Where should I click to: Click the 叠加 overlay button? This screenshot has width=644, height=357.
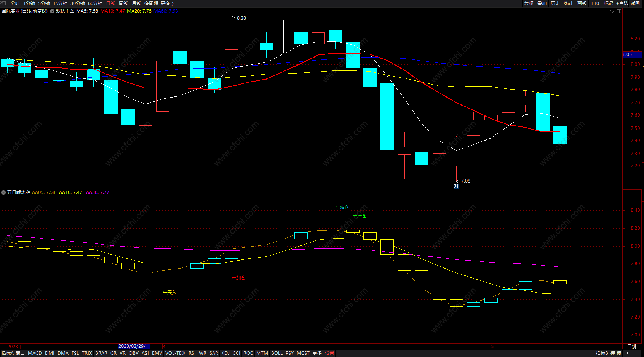point(542,3)
